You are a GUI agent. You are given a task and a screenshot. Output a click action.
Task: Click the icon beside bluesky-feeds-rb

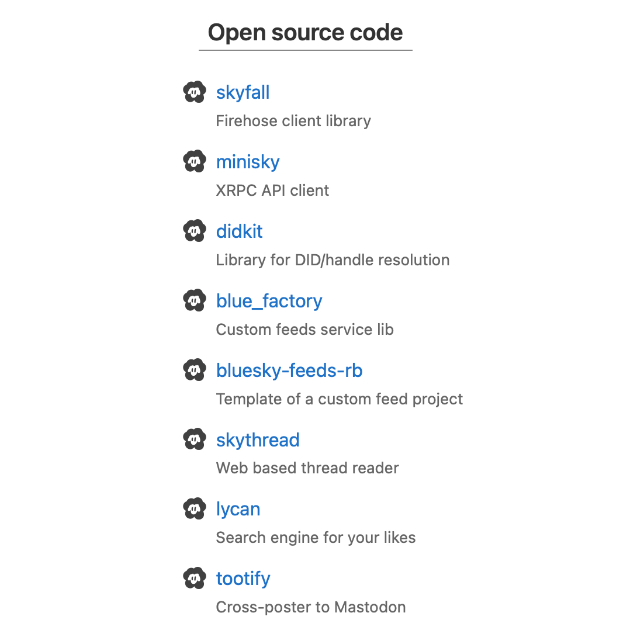tap(195, 370)
